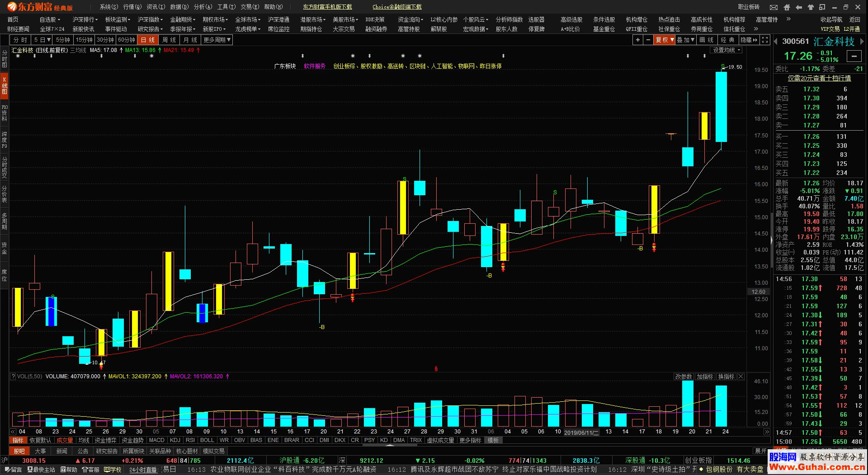Select the 日线 daily period

pos(148,40)
